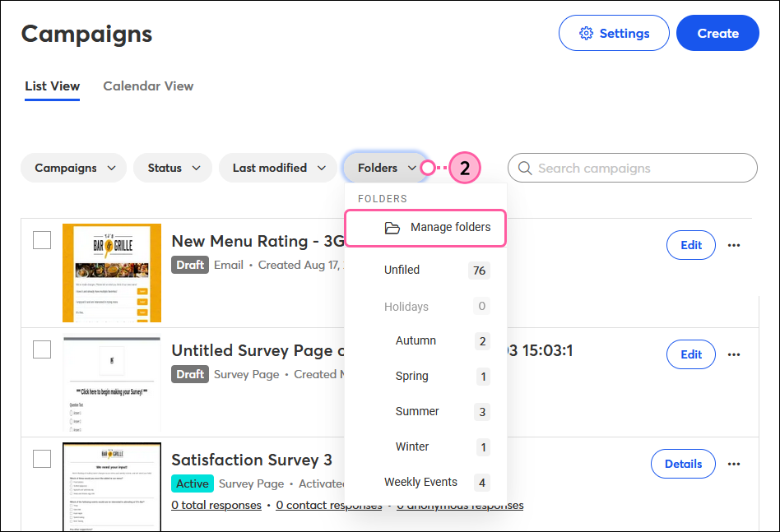The image size is (780, 532).
Task: Click the blue Create button
Action: [717, 34]
